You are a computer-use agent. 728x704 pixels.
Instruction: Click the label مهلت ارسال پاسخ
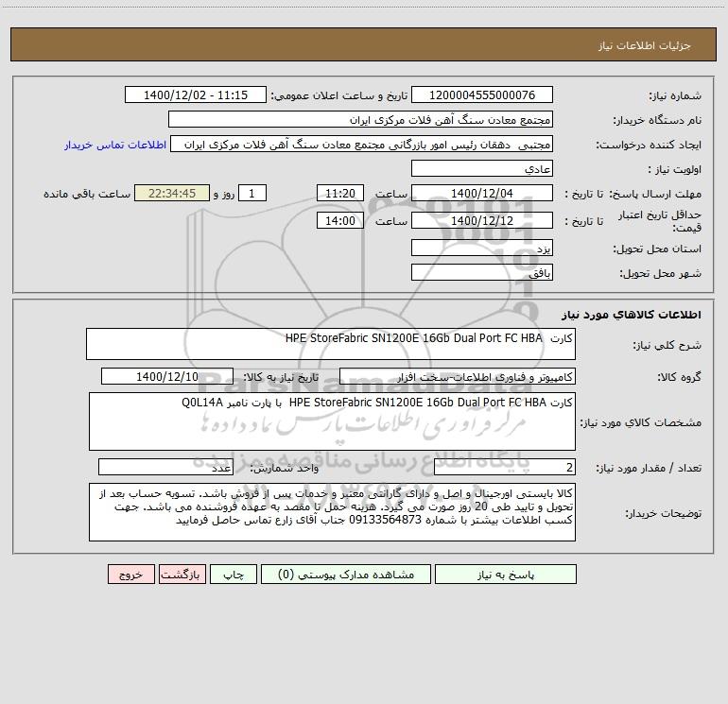tap(655, 194)
